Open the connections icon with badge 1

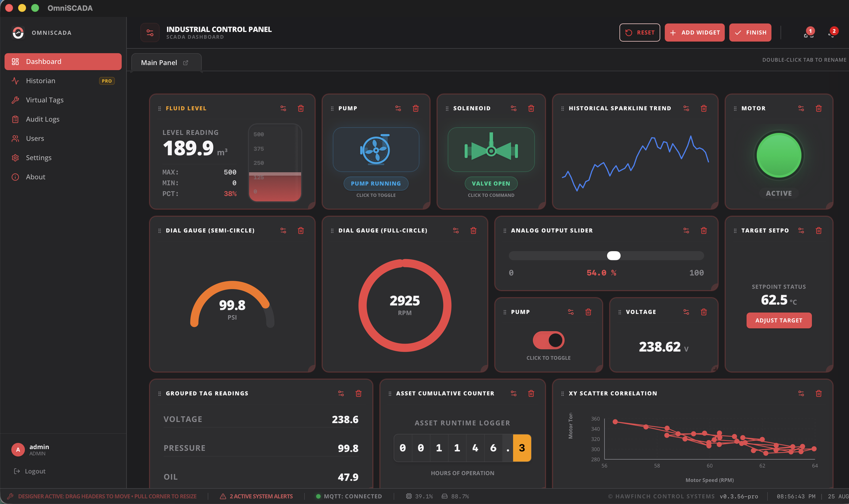point(808,33)
